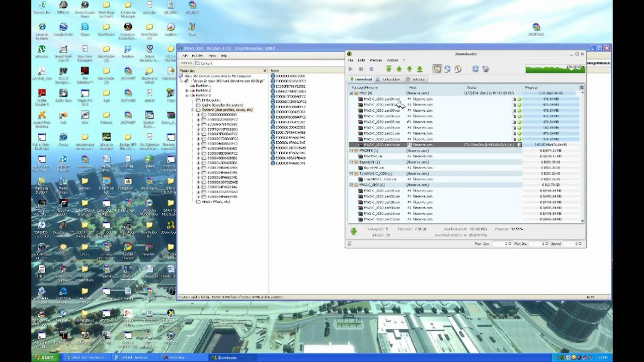Adjust the Max. Dls. spinner arrows

coord(546,244)
